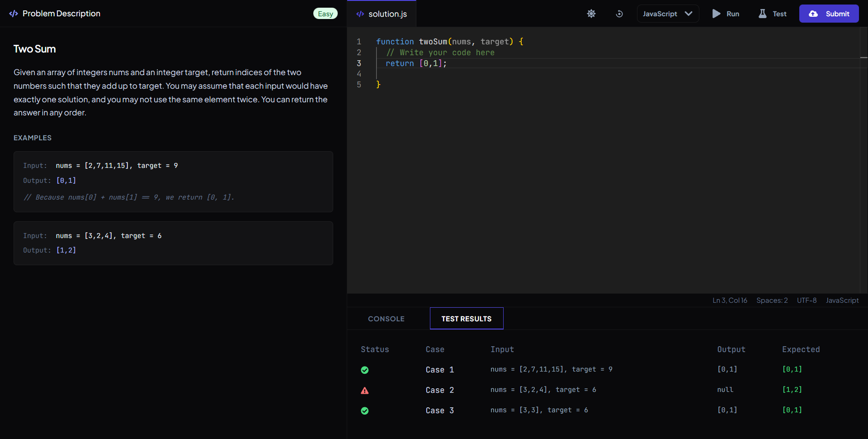Click the code icon beside Problem Description

coord(14,14)
